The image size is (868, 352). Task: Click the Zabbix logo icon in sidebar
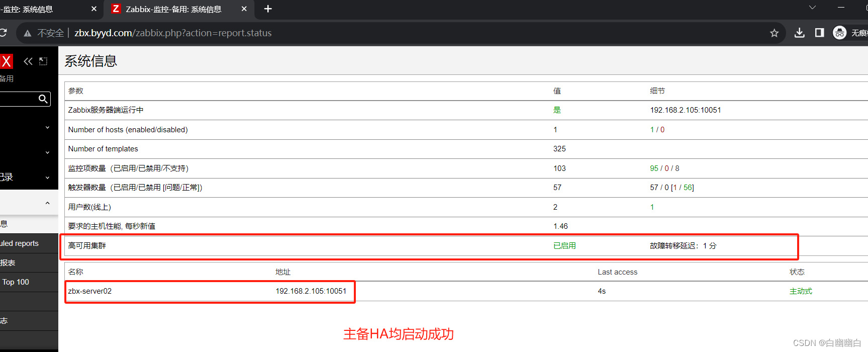point(6,61)
